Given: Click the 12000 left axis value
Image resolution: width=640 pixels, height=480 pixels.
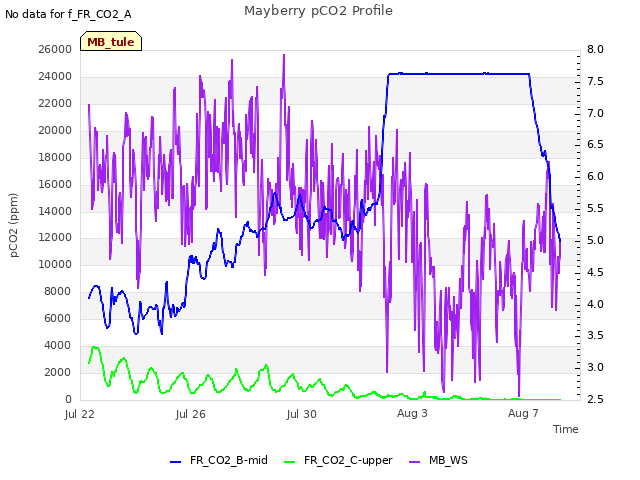Looking at the screenshot, I should [55, 238].
